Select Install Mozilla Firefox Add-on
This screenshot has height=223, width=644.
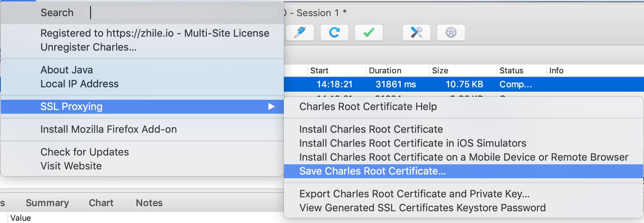click(x=109, y=129)
